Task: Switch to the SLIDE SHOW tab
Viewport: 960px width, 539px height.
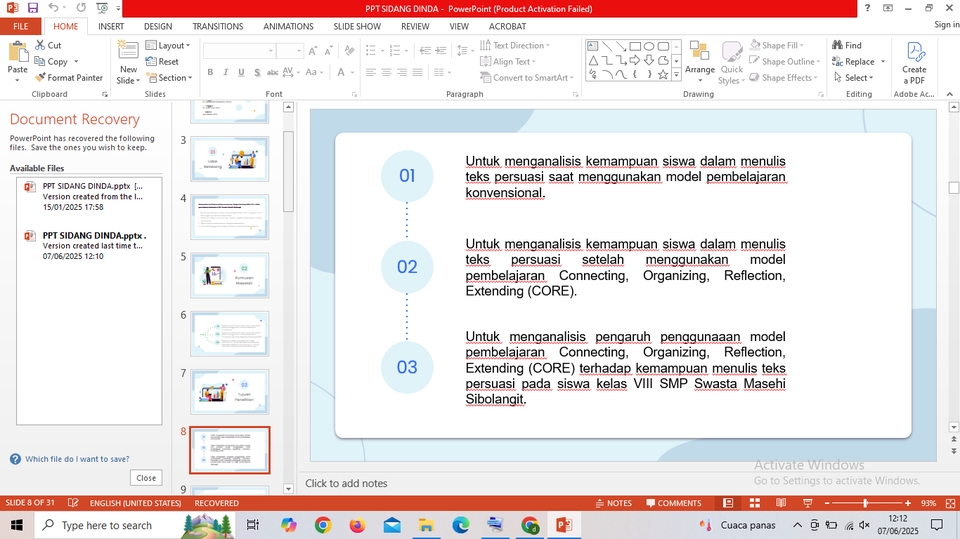Action: tap(357, 26)
